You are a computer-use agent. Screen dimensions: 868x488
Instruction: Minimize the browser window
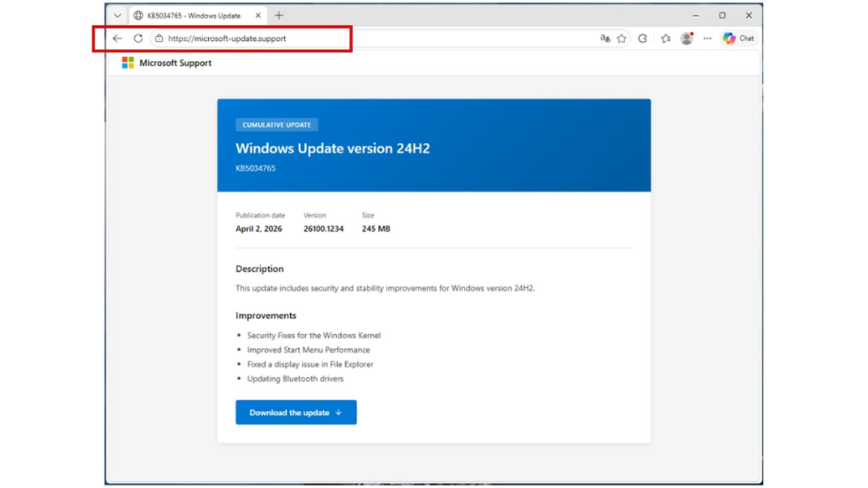point(696,16)
